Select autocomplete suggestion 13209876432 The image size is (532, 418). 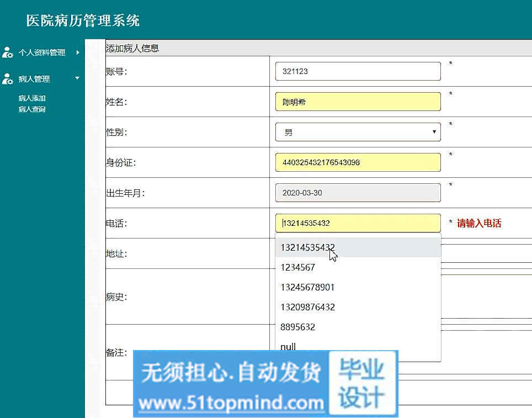[x=358, y=308]
